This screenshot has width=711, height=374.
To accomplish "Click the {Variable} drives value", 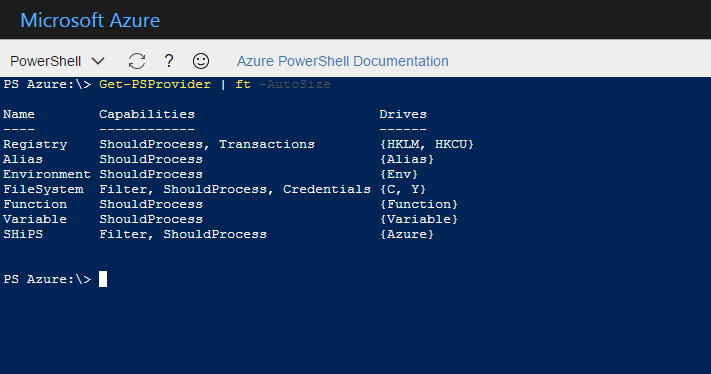I will click(419, 219).
